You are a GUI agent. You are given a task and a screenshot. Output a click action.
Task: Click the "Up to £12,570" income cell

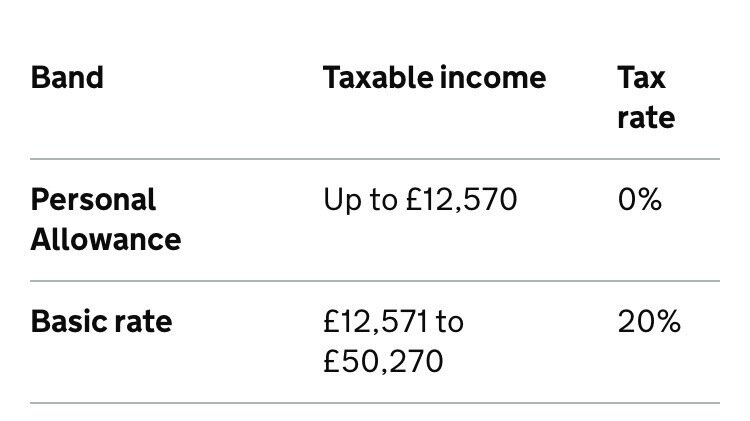[x=420, y=200]
